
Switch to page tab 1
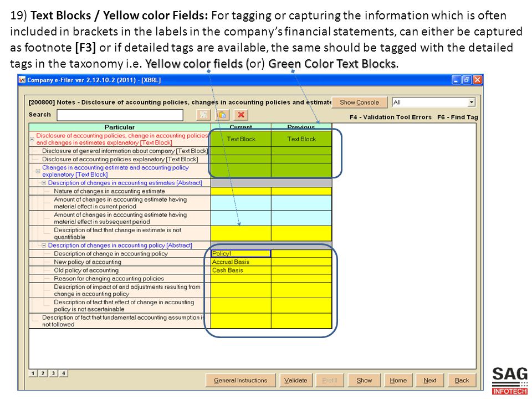click(33, 373)
